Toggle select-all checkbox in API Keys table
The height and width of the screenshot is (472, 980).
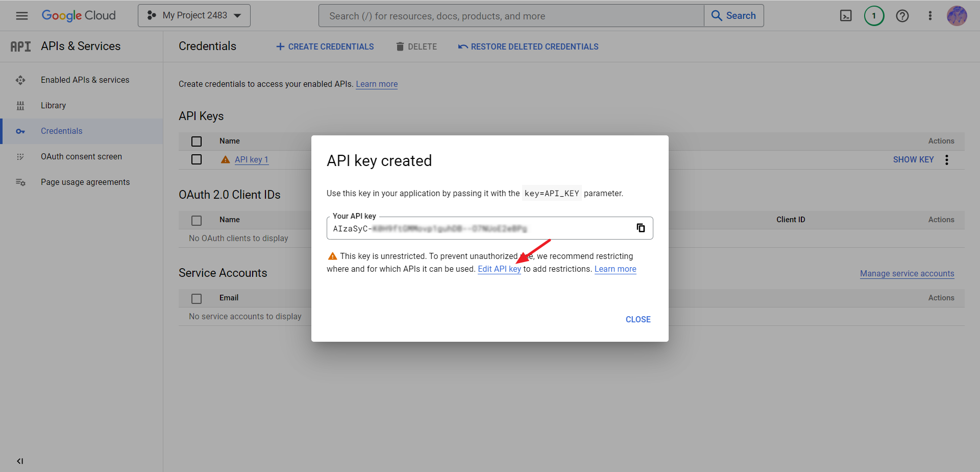[197, 141]
